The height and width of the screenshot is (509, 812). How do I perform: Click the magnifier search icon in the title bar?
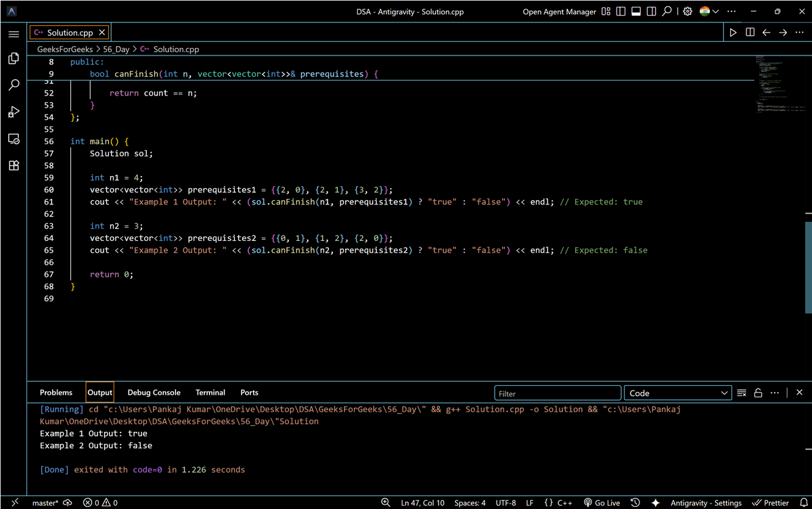pyautogui.click(x=667, y=12)
